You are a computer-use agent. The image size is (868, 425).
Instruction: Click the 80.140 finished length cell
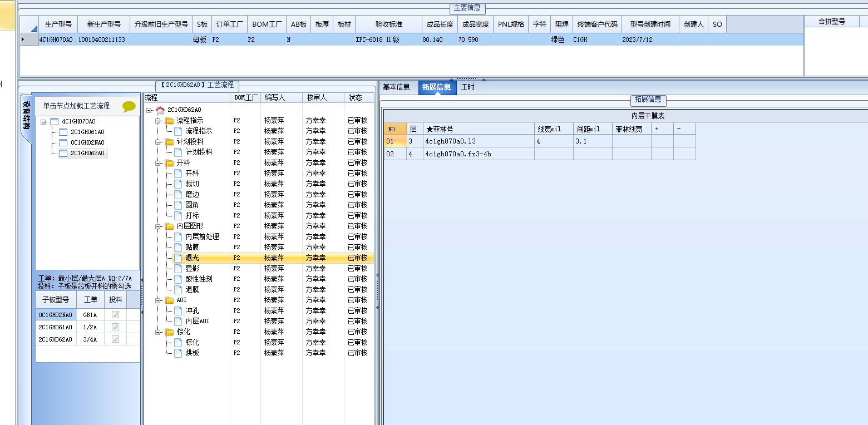[440, 39]
